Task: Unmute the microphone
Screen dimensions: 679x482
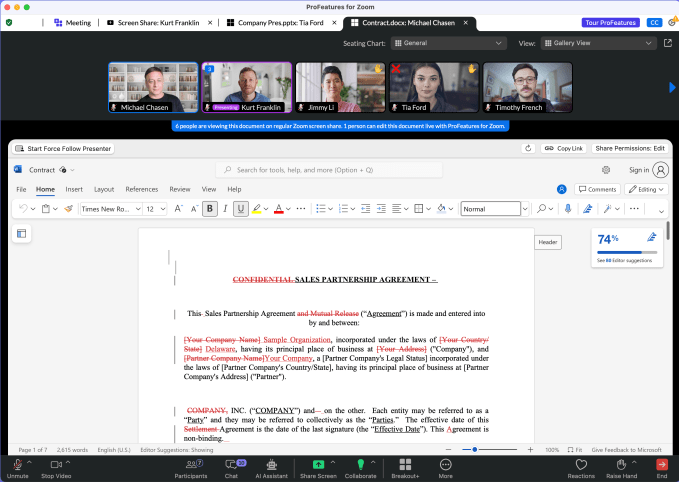Action: [x=17, y=464]
